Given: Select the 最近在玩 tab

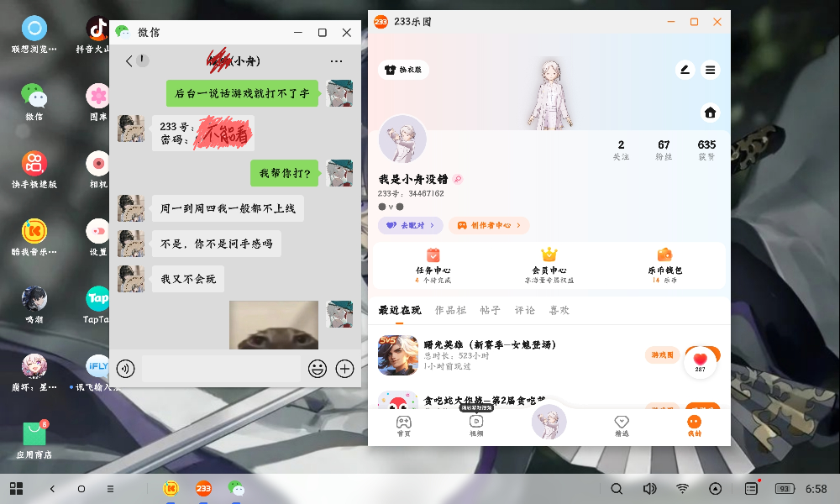Looking at the screenshot, I should coord(400,310).
